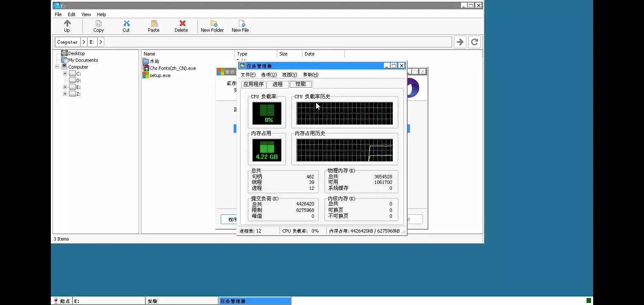Collapse the Computer tree node
Image resolution: width=644 pixels, height=305 pixels.
(x=57, y=67)
